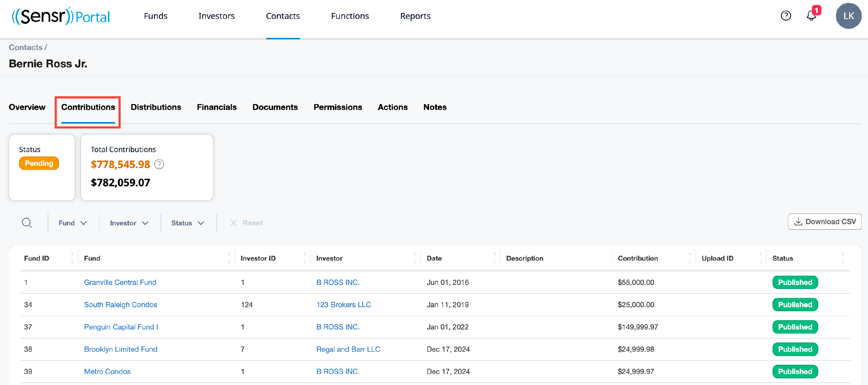Click the $149,999.97 contribution cell
Viewport: 868px width, 385px height.
coord(638,327)
